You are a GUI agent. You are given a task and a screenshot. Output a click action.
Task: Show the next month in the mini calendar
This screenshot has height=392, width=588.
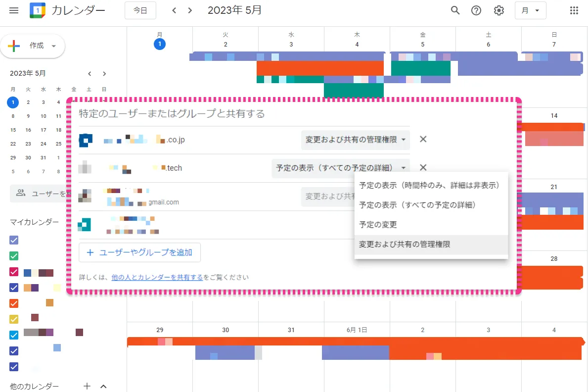104,74
